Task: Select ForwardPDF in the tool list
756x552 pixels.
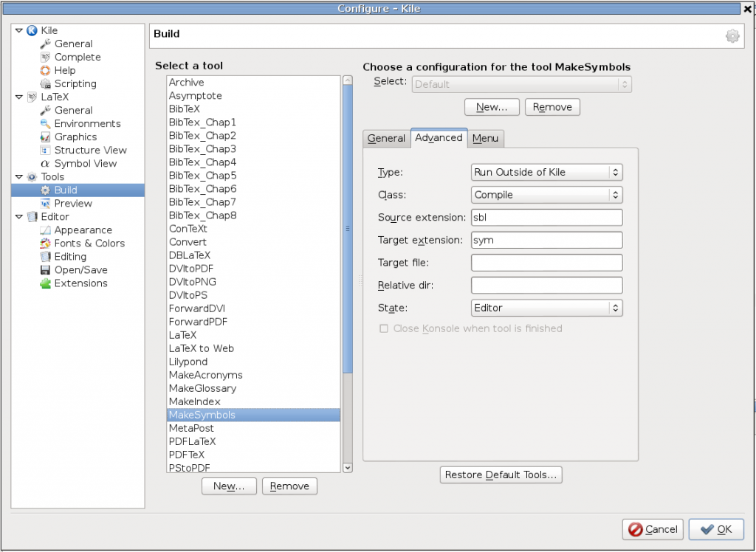Action: [254, 322]
